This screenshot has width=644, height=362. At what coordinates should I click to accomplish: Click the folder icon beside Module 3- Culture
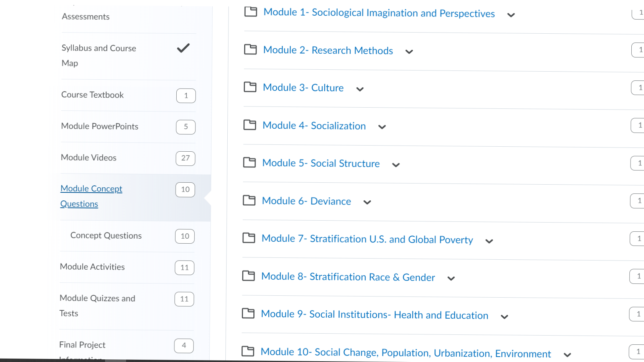250,87
